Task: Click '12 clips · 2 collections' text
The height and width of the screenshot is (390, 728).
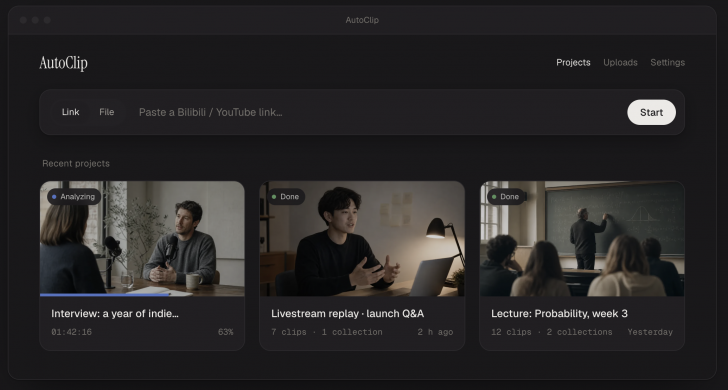Action: [552, 332]
